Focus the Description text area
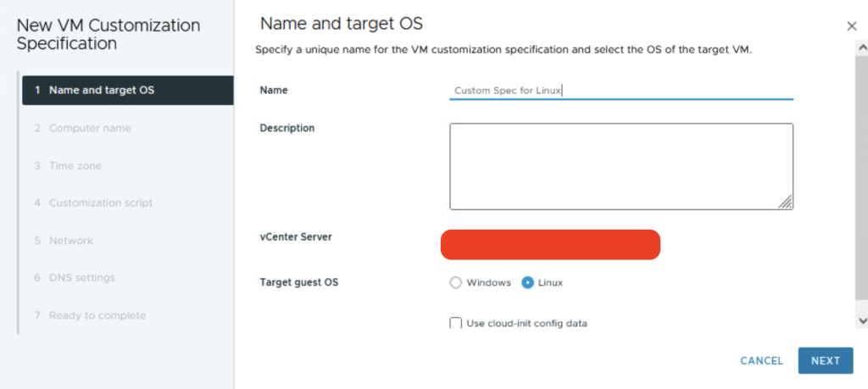The width and height of the screenshot is (868, 389). pos(620,166)
